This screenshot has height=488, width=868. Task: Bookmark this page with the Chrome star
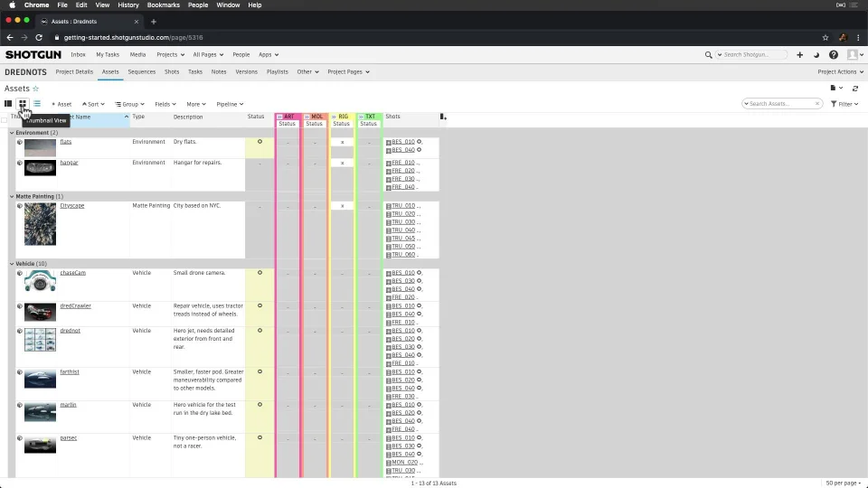coord(826,38)
